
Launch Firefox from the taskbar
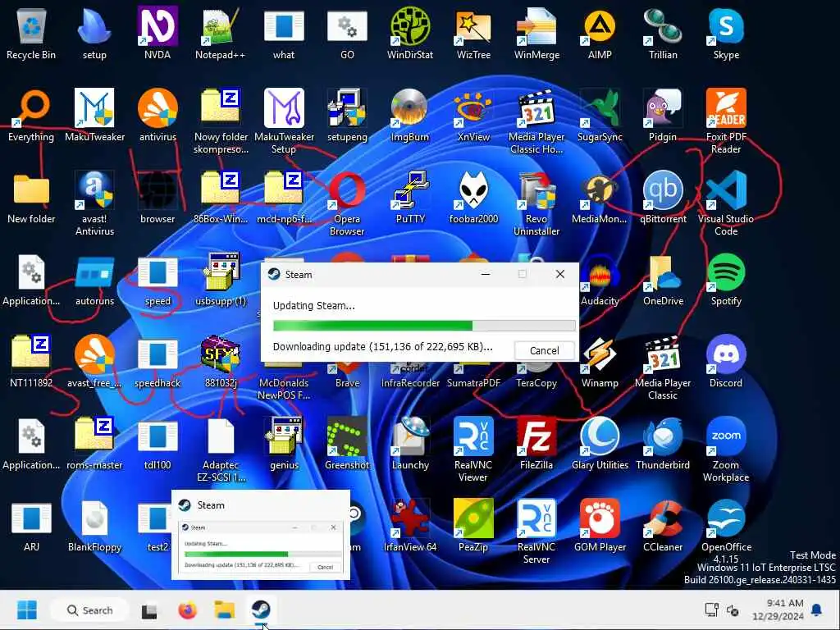187,610
